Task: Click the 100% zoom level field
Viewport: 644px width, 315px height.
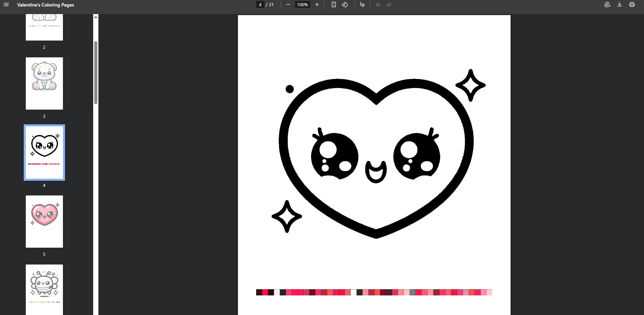Action: 302,5
